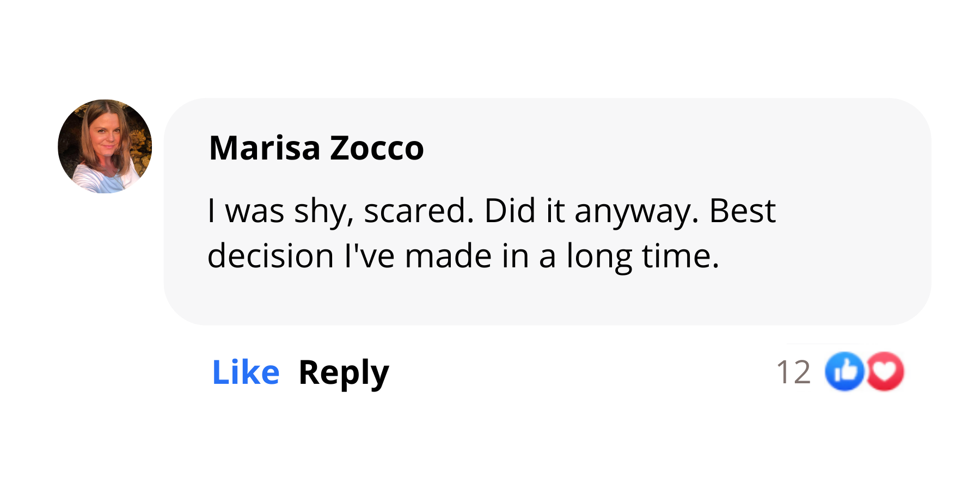Click the word 'decision' in the comment
Viewport: 980px width, 490px height.
(271, 256)
